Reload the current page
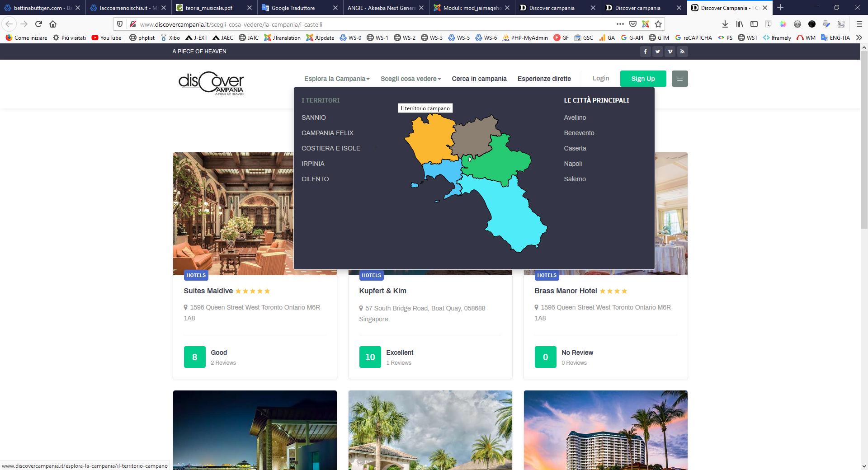The width and height of the screenshot is (868, 470). (38, 24)
